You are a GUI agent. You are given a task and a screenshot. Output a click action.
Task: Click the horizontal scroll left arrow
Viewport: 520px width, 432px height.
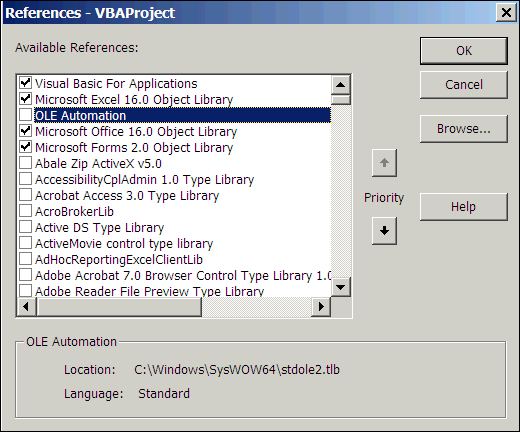(x=26, y=306)
